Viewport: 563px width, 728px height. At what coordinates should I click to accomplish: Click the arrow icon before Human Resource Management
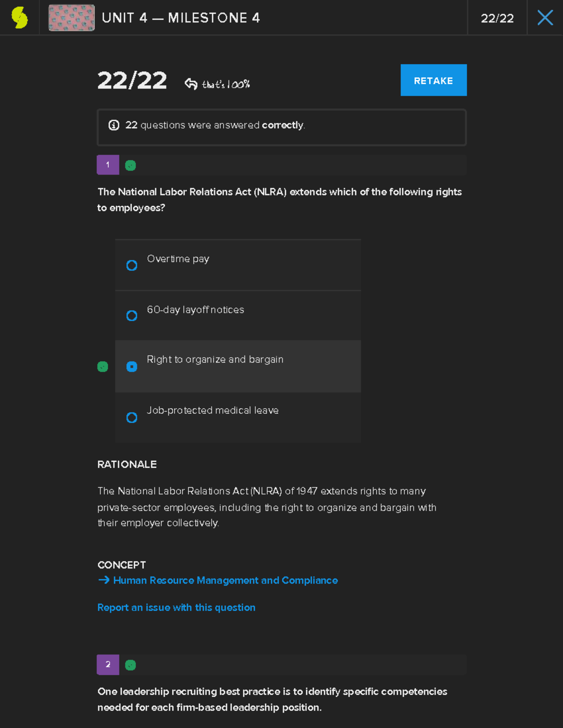pyautogui.click(x=104, y=580)
